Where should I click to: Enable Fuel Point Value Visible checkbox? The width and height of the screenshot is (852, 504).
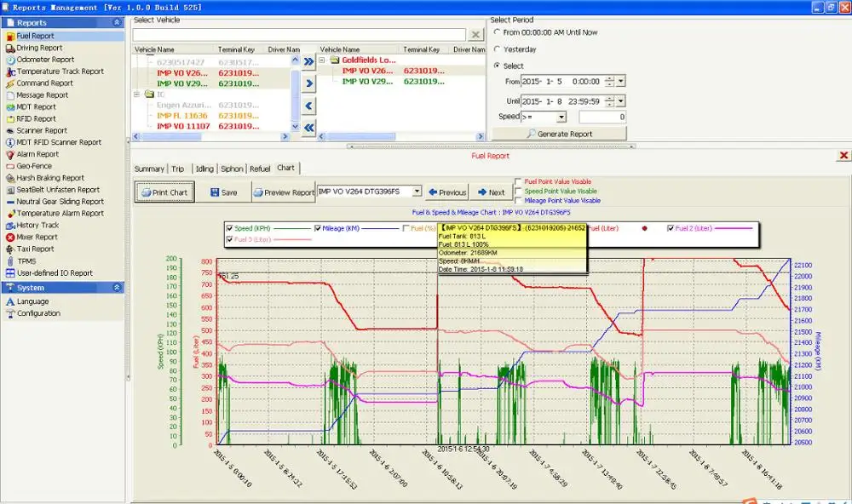pos(519,182)
